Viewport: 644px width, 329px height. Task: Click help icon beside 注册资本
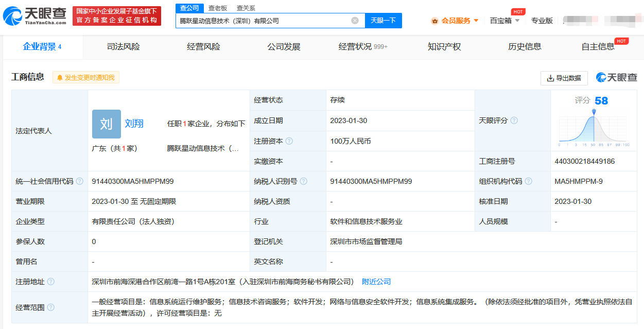point(289,141)
